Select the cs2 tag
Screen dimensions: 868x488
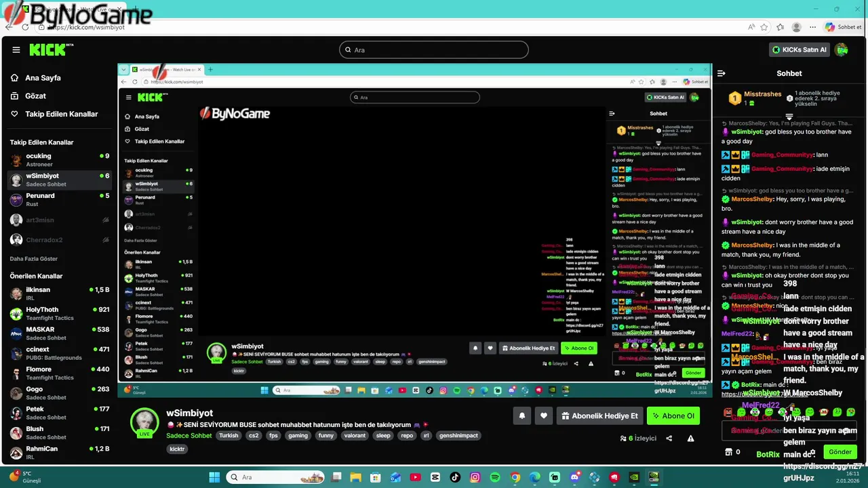pyautogui.click(x=253, y=435)
